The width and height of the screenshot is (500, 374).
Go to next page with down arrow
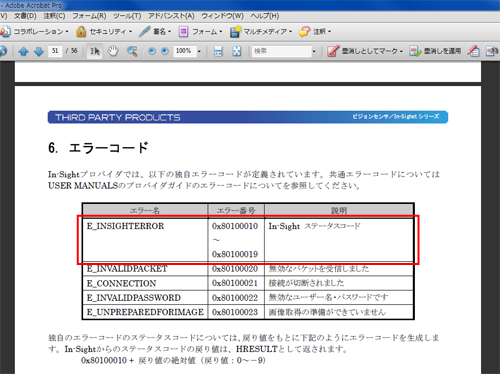pos(39,51)
